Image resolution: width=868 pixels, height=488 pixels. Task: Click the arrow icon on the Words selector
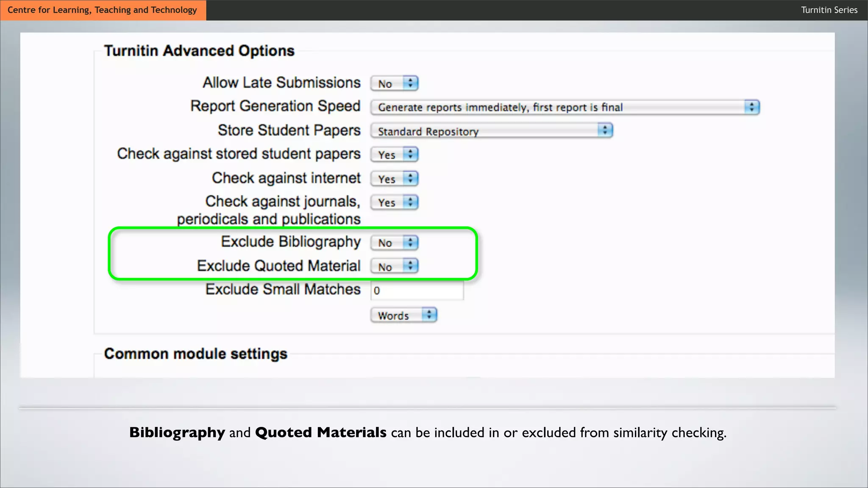429,315
